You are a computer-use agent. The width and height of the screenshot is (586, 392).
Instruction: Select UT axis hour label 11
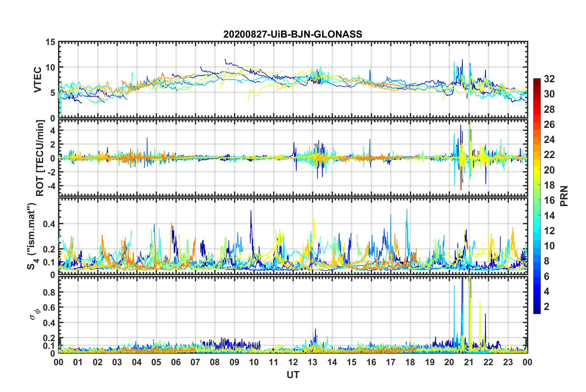(x=274, y=362)
